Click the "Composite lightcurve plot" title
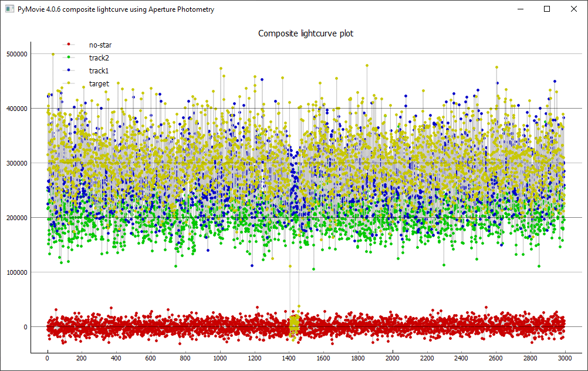 (x=306, y=33)
